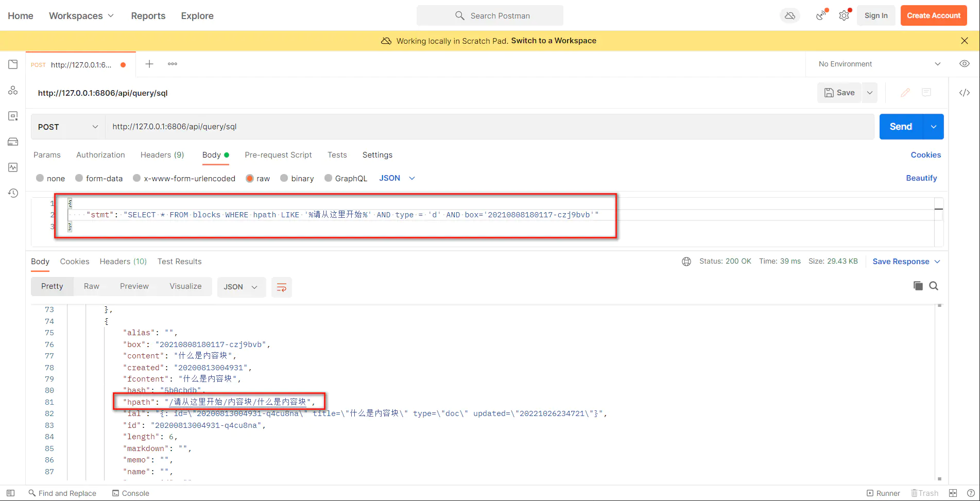The height and width of the screenshot is (501, 980).
Task: Click the response vertical scrollbar
Action: point(939,391)
